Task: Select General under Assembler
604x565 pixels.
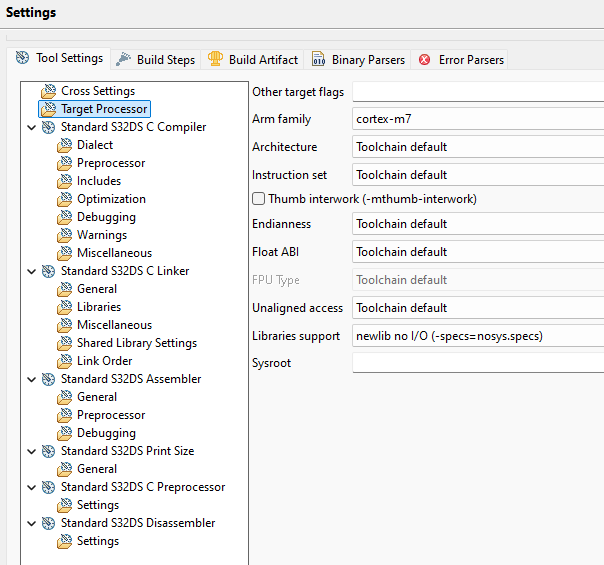Action: pos(97,397)
